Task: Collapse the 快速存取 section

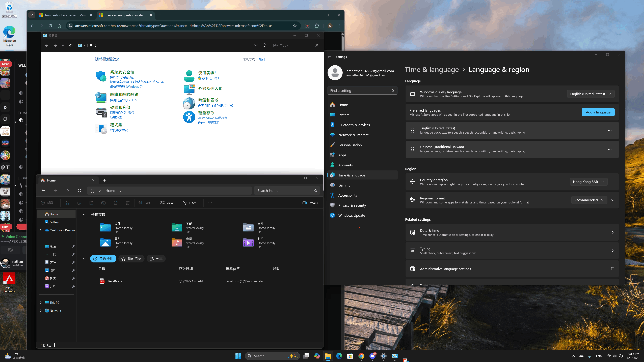Action: tap(84, 215)
